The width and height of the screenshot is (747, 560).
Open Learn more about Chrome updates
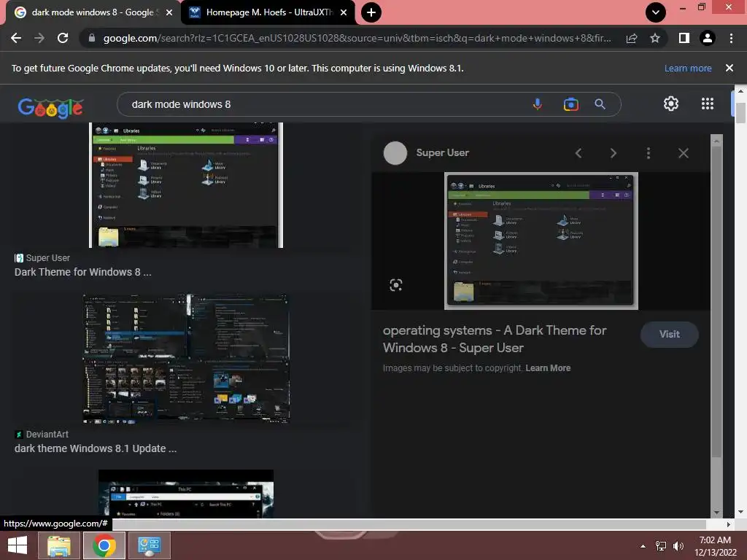click(688, 68)
